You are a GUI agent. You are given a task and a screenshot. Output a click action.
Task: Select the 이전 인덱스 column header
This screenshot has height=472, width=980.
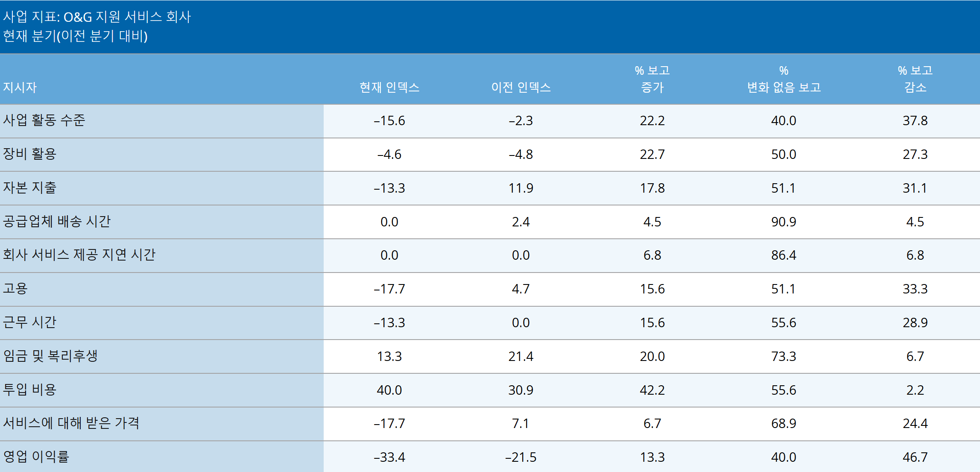(x=521, y=88)
